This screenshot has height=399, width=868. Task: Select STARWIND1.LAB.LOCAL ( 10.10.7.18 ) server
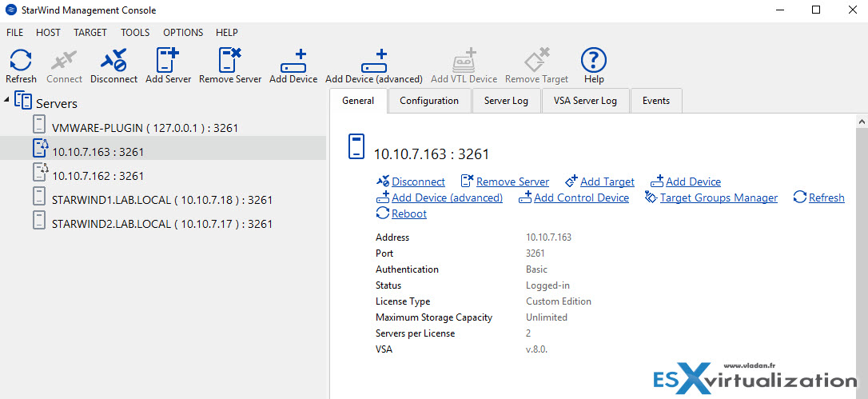click(162, 200)
